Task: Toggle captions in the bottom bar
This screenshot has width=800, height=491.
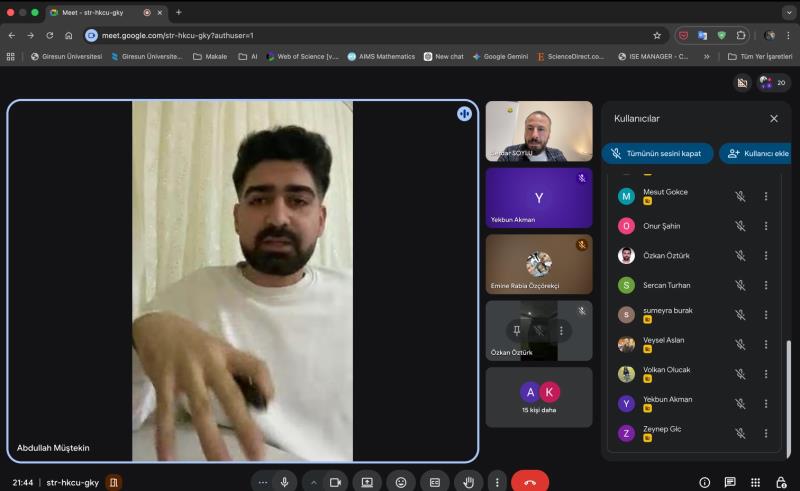Action: point(434,482)
